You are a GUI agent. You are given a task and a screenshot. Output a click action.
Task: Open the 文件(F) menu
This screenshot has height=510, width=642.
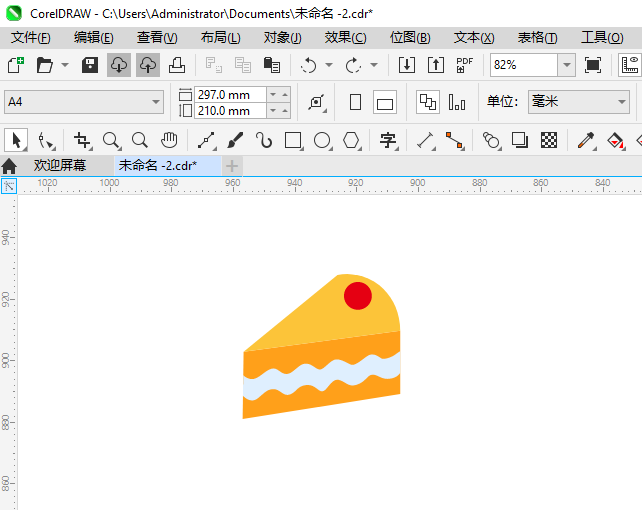coord(31,38)
